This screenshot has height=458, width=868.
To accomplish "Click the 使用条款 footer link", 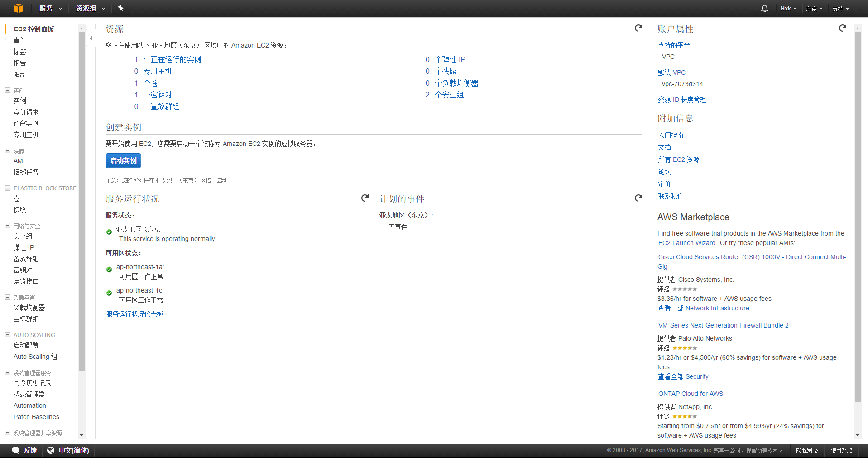I will tap(842, 450).
